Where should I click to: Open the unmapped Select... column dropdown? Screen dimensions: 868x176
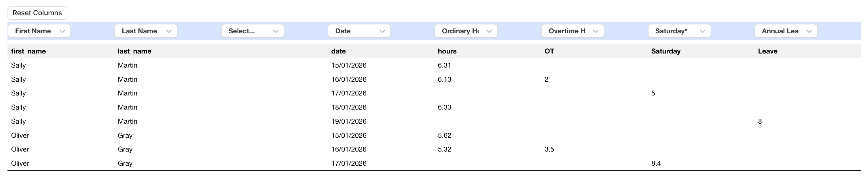coord(252,31)
